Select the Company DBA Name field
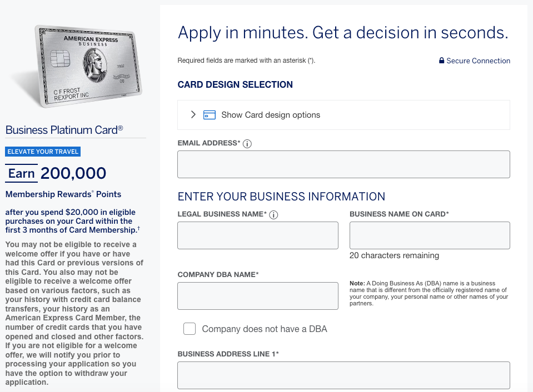Screen dimensions: 533x392 click(257, 296)
